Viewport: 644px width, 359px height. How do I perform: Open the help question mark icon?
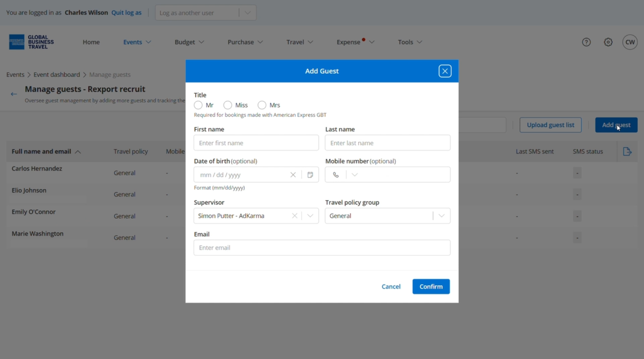[x=586, y=42]
